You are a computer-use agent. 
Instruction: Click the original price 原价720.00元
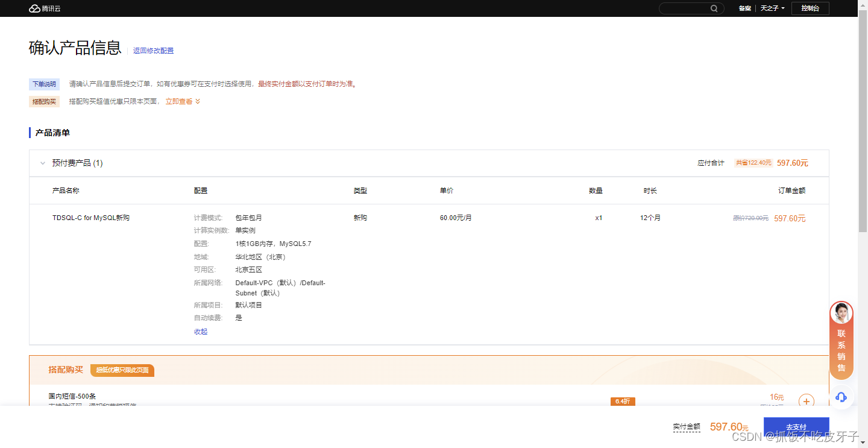(x=750, y=218)
